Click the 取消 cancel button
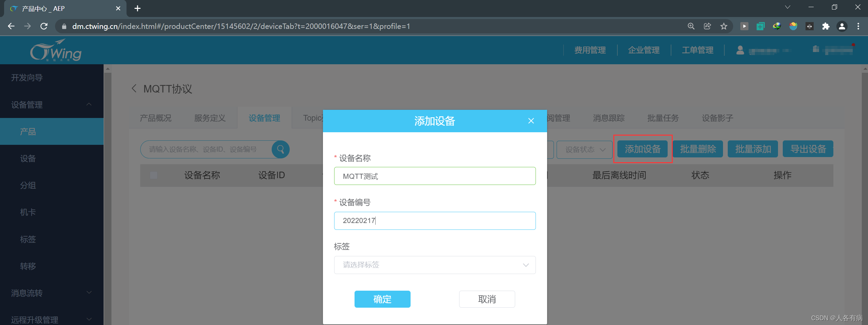 [x=487, y=299]
